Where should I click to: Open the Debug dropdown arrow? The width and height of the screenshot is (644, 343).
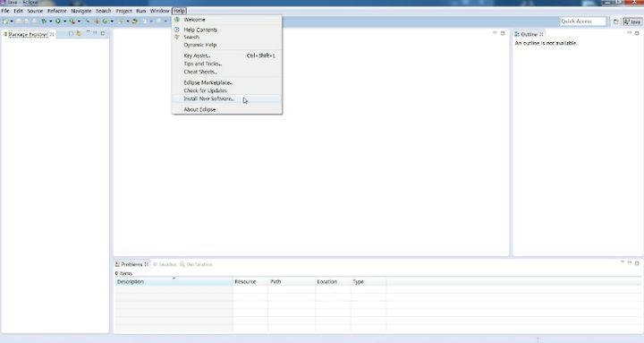pos(50,21)
